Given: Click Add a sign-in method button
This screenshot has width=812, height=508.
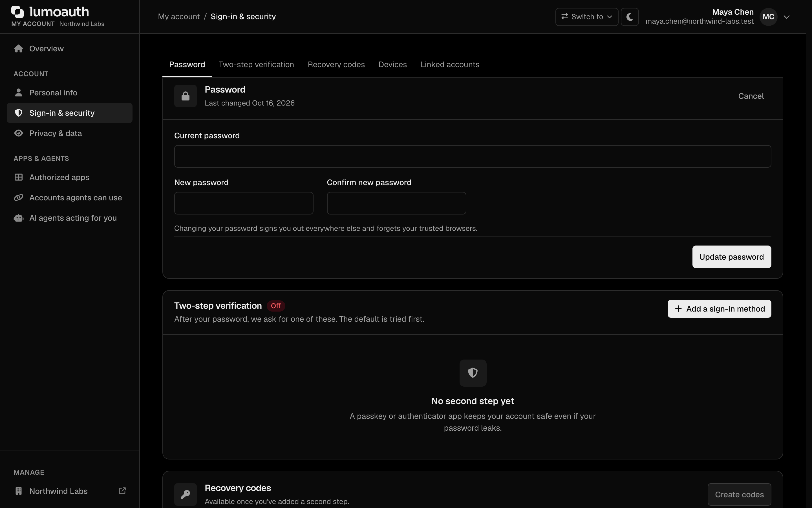Looking at the screenshot, I should point(720,309).
